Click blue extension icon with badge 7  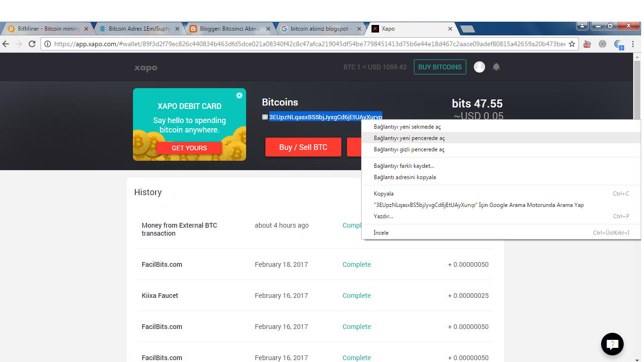(x=619, y=44)
